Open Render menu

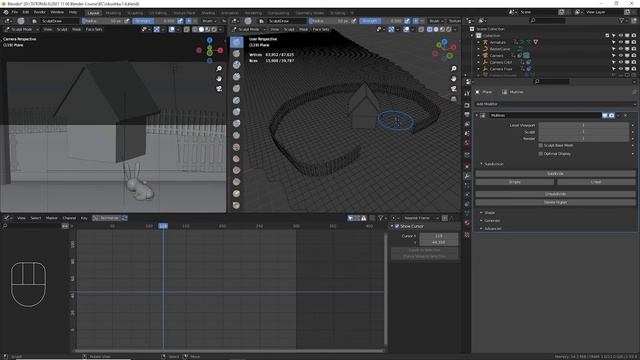click(40, 12)
